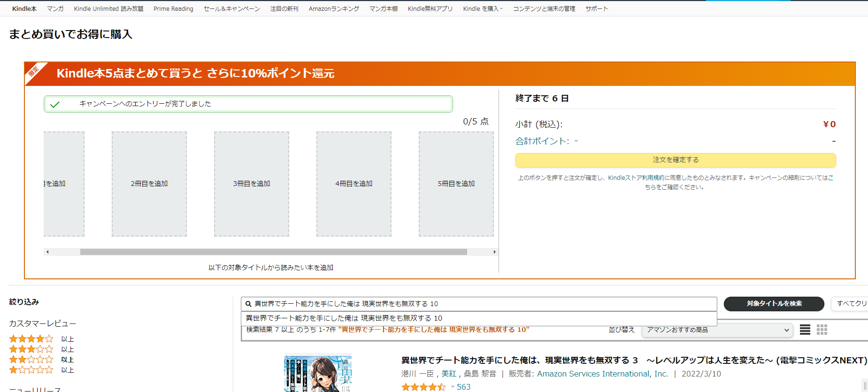Click the カスタマーレビュー heading
This screenshot has width=868, height=392.
click(42, 323)
